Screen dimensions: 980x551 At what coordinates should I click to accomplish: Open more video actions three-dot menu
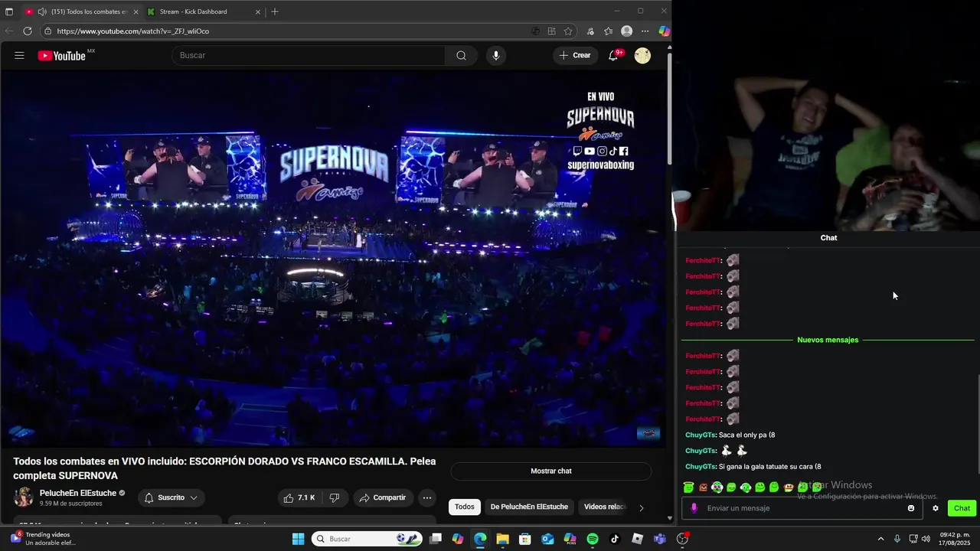point(427,497)
